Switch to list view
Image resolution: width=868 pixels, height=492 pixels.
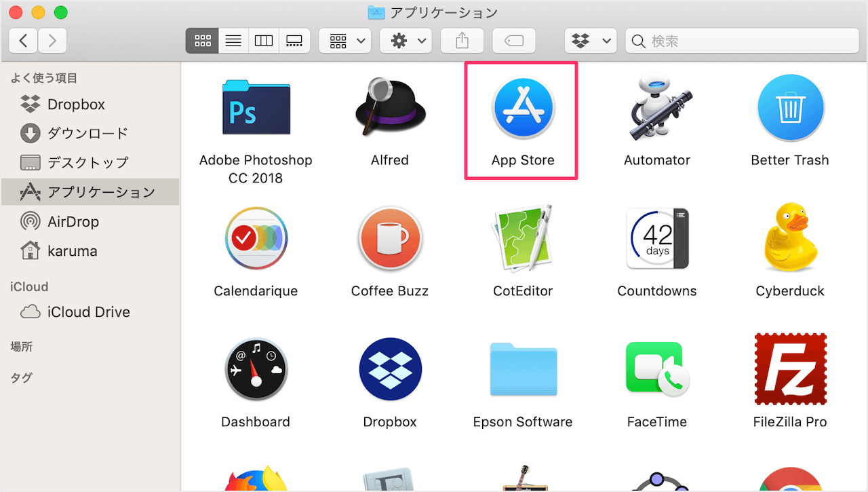233,41
